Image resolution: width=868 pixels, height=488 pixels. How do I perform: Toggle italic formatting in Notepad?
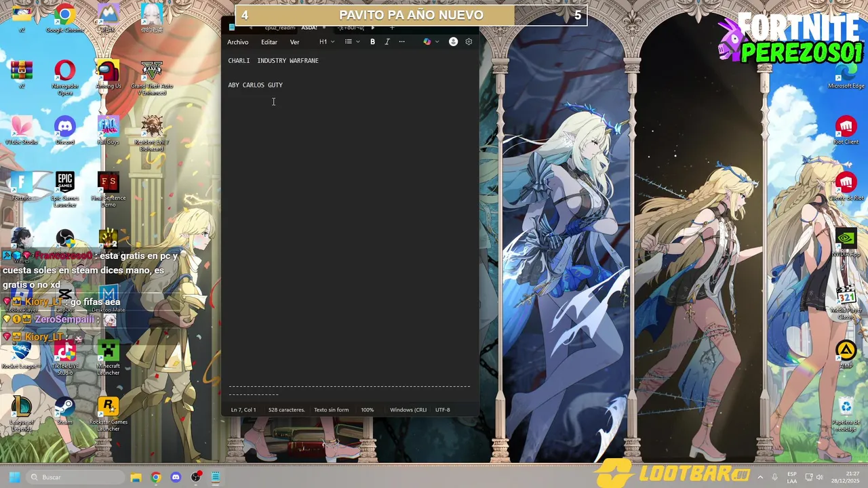pyautogui.click(x=387, y=42)
